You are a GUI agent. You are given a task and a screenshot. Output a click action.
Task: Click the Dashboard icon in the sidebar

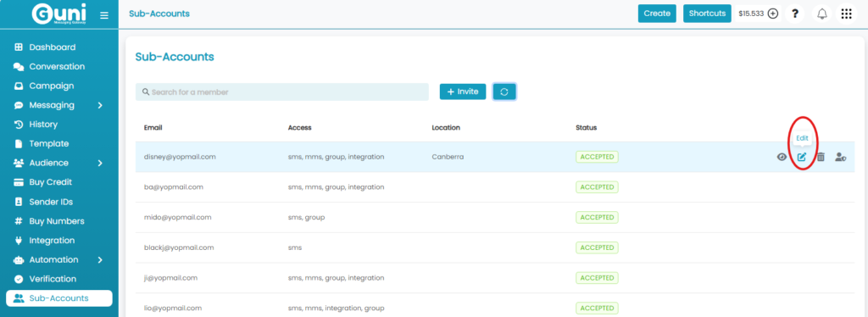(x=19, y=47)
